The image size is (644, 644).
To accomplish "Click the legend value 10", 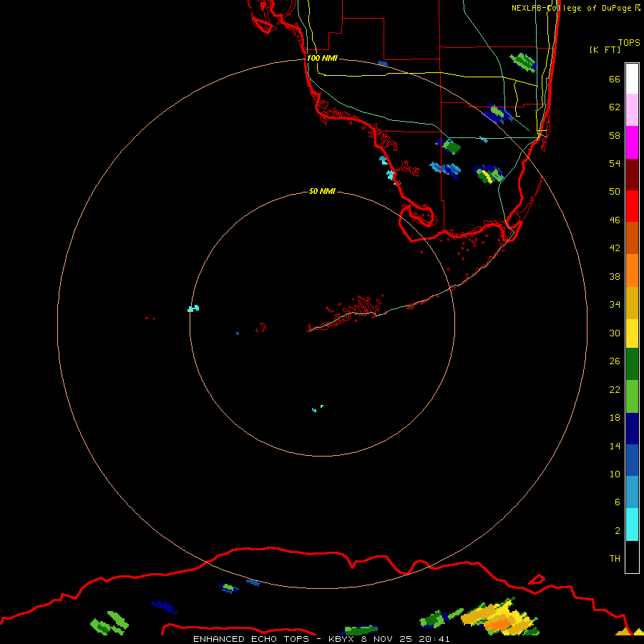I will coord(615,474).
